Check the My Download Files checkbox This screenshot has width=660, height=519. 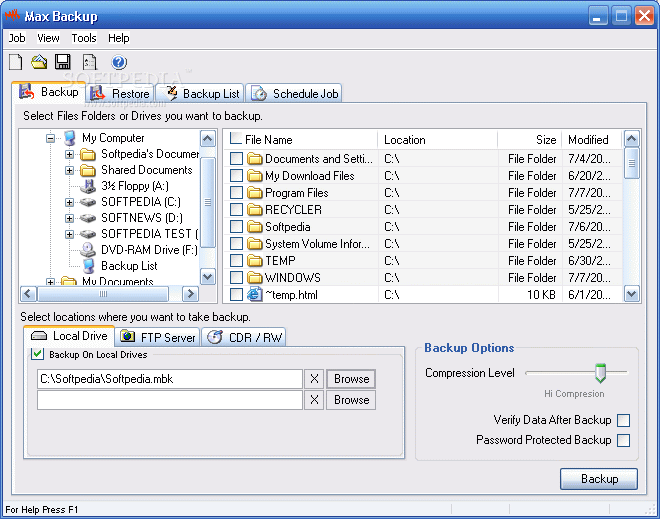point(236,176)
